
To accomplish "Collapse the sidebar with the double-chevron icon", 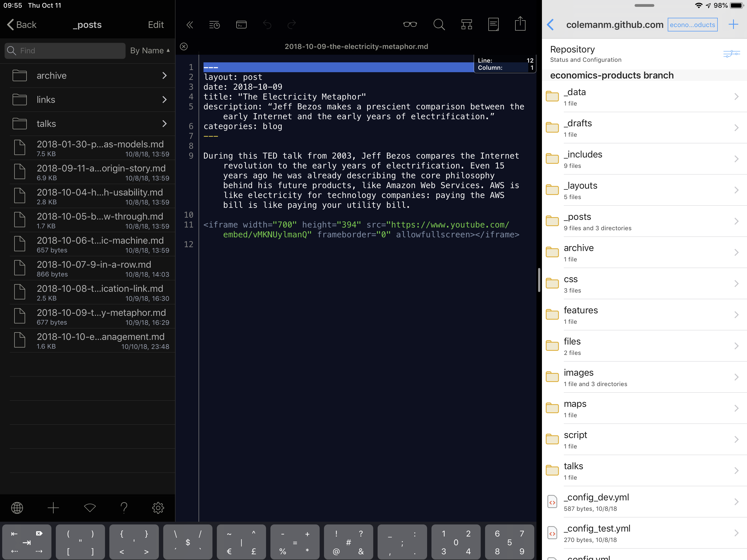I will coord(190,25).
